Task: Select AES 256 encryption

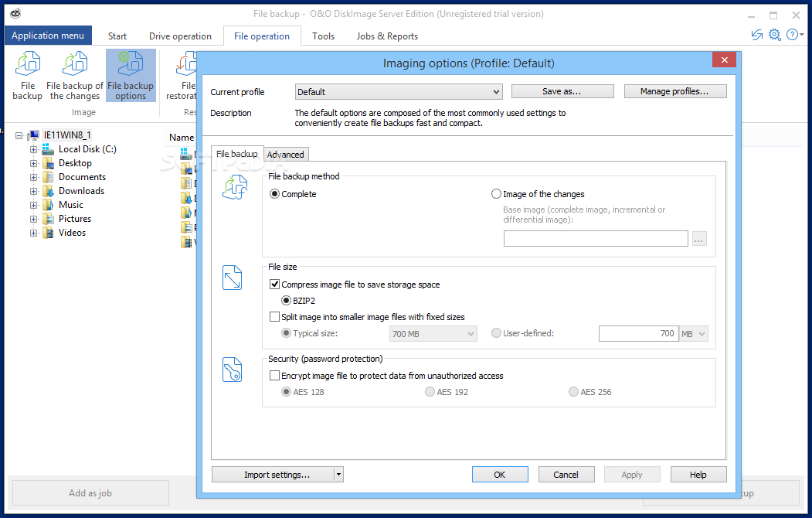Action: click(x=573, y=392)
